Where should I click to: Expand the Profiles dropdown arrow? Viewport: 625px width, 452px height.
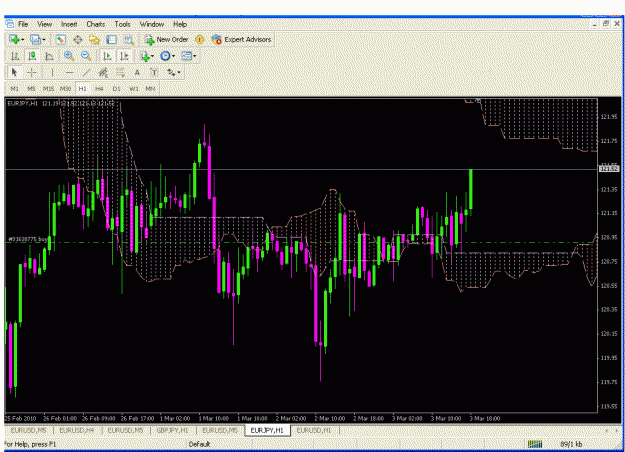click(44, 40)
